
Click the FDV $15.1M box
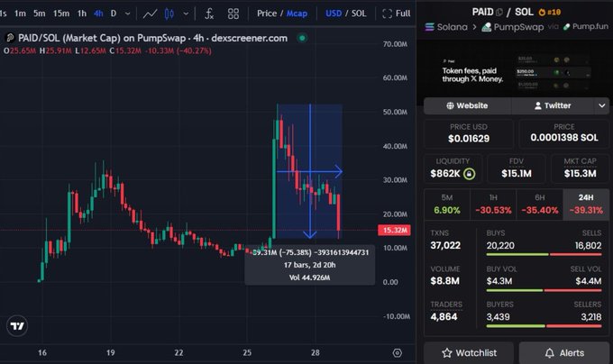point(516,168)
